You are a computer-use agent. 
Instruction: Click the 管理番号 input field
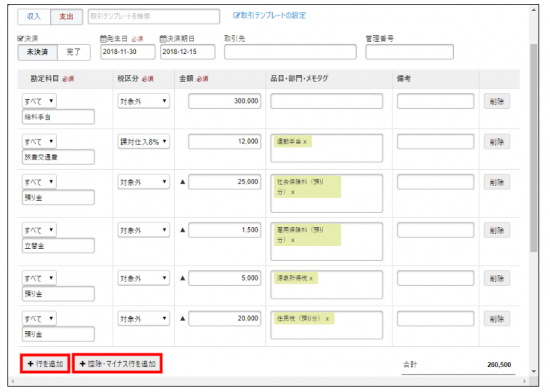(x=409, y=52)
